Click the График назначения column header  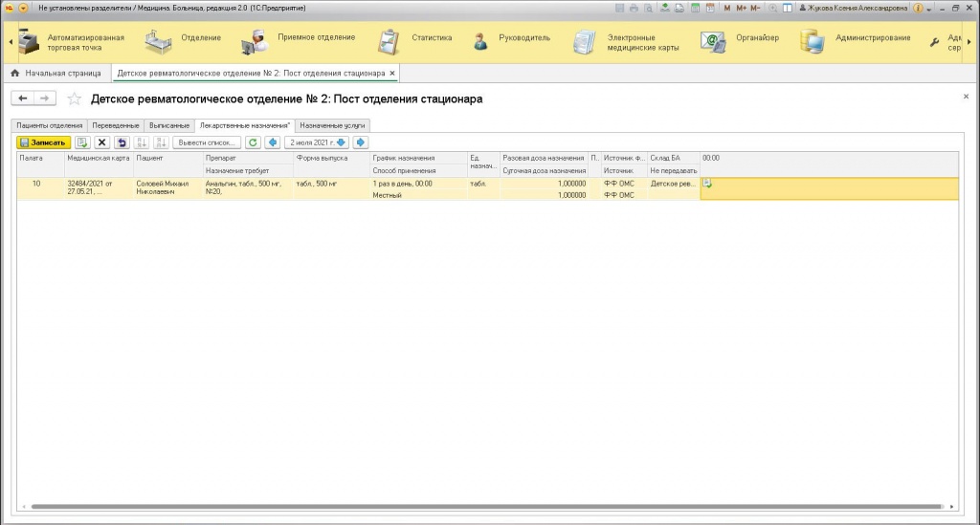(x=419, y=158)
